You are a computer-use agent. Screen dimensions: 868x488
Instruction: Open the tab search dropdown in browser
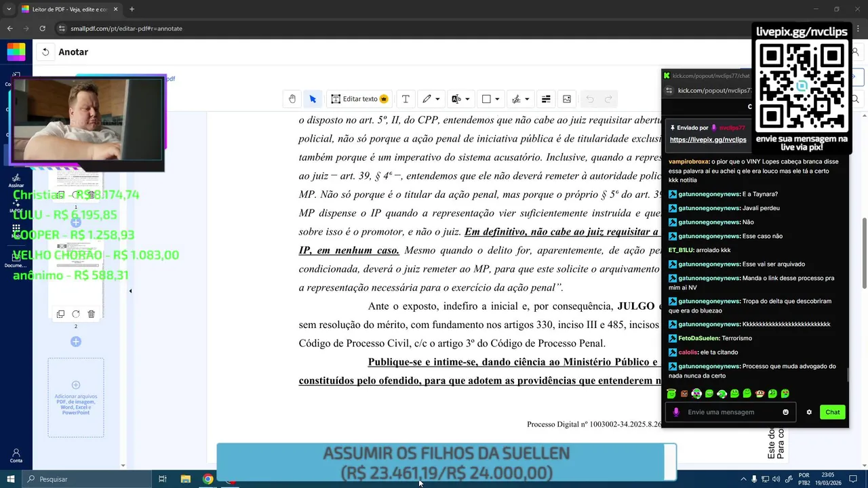click(9, 9)
